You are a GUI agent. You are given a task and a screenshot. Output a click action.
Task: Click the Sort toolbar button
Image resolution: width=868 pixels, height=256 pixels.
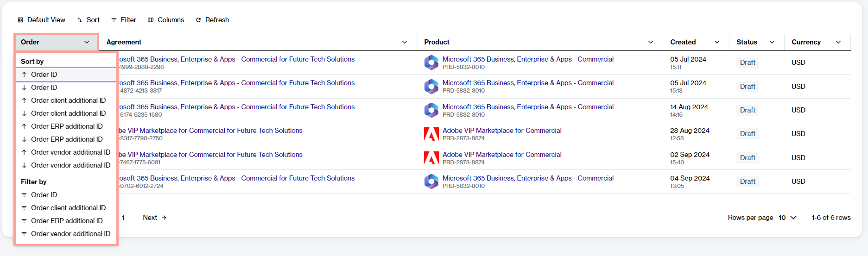click(89, 20)
